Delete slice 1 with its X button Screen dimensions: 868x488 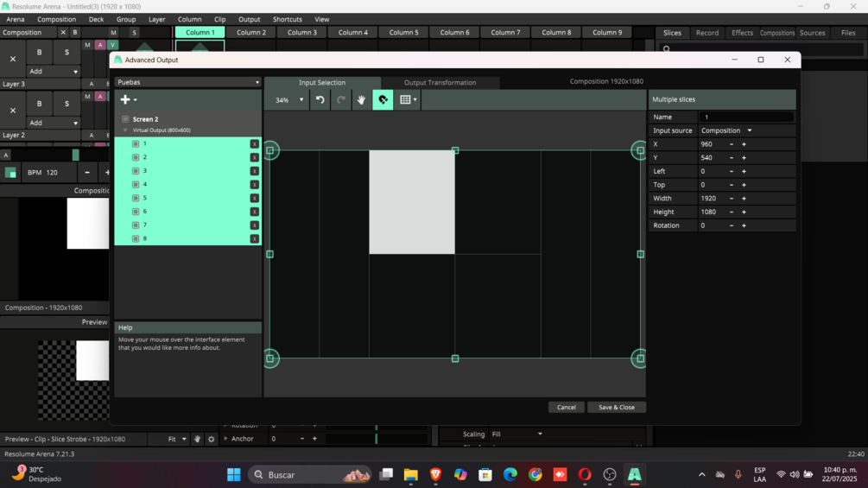(x=254, y=144)
